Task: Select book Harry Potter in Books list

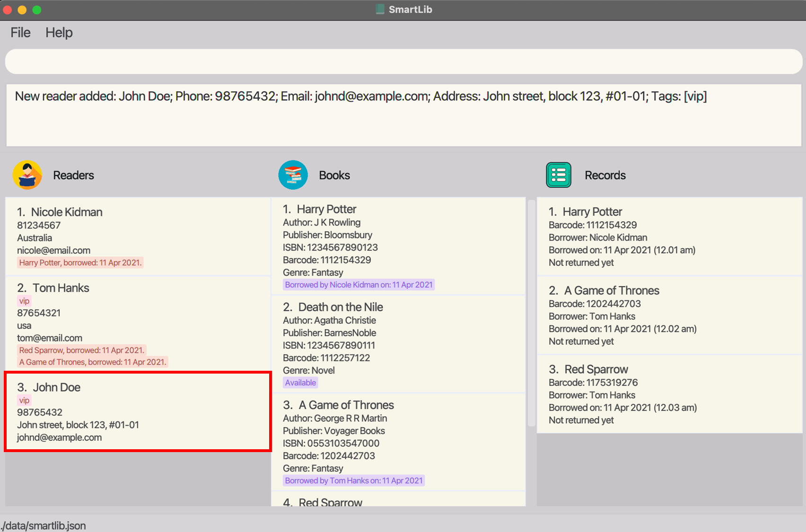Action: pos(398,246)
